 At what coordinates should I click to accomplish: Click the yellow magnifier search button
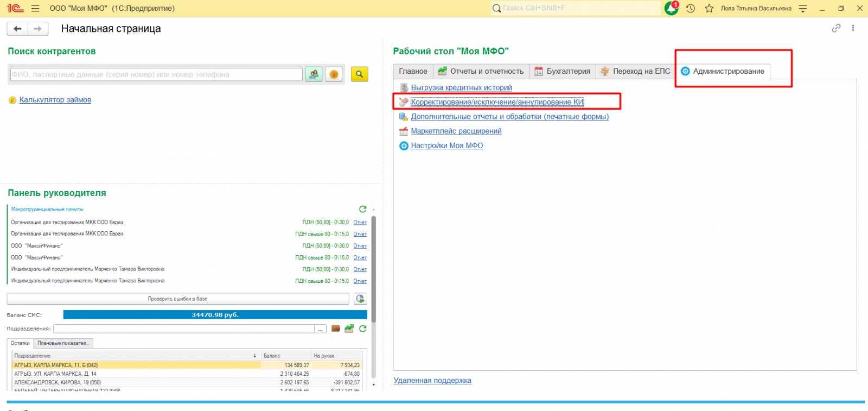[x=359, y=74]
